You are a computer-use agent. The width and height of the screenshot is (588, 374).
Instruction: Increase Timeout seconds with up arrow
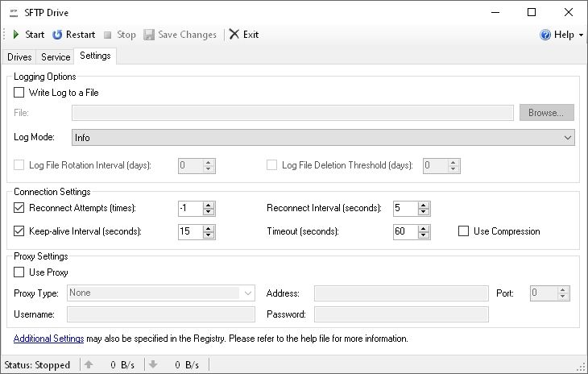[x=424, y=228]
